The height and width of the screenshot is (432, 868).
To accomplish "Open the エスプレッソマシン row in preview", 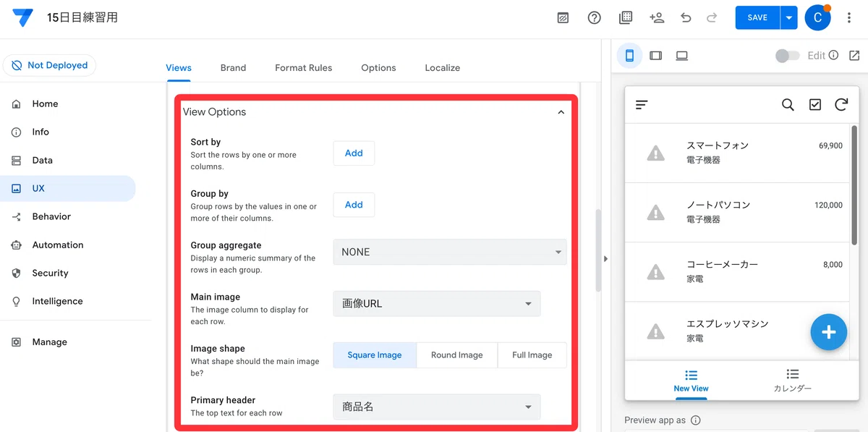I will (737, 331).
